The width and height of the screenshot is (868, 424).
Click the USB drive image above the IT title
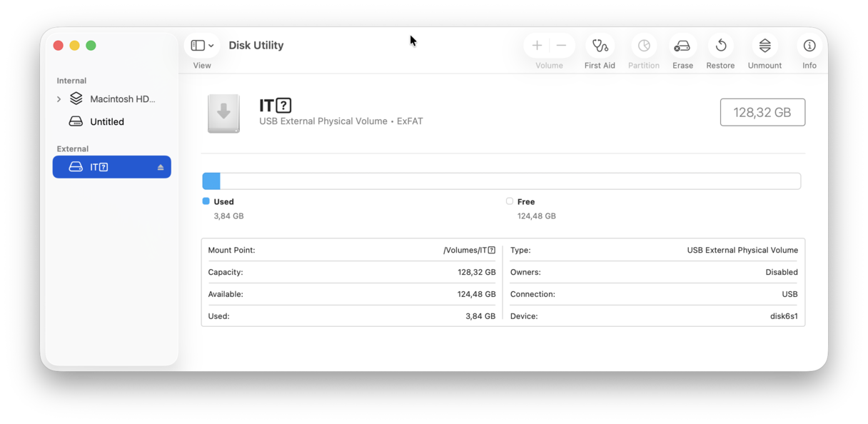pos(224,113)
